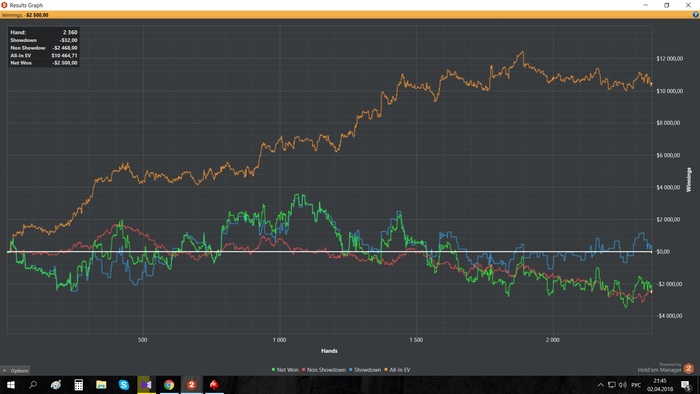The image size is (700, 394).
Task: Toggle the Showdown legend entry
Action: tap(365, 369)
